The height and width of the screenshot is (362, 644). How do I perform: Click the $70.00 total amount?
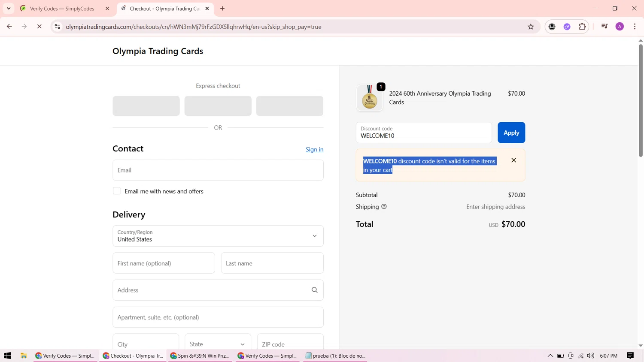(x=513, y=224)
